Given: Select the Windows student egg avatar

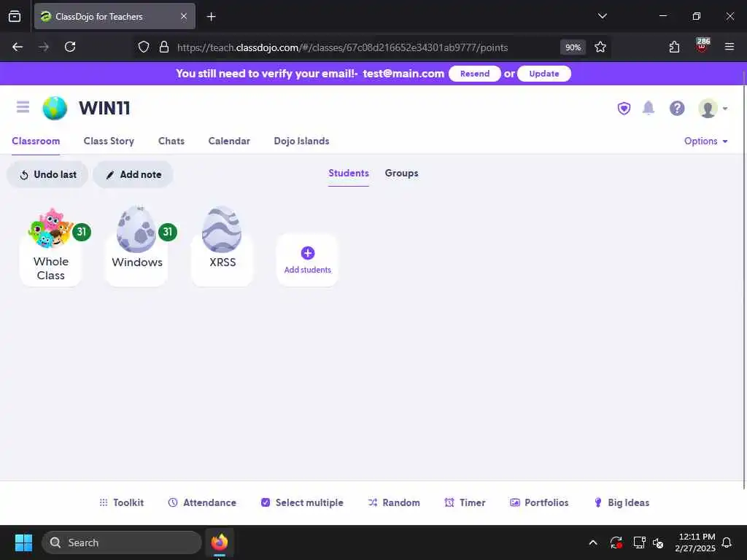Looking at the screenshot, I should (x=136, y=230).
